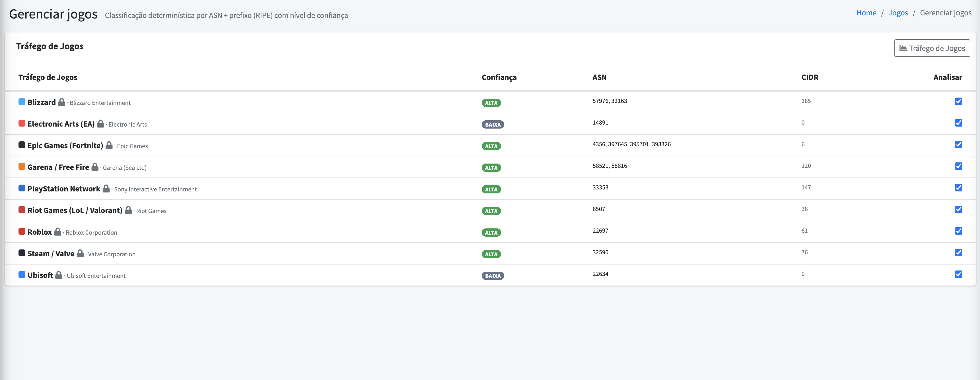
Task: Toggle Analisar checkbox for Roblox row
Action: click(958, 231)
